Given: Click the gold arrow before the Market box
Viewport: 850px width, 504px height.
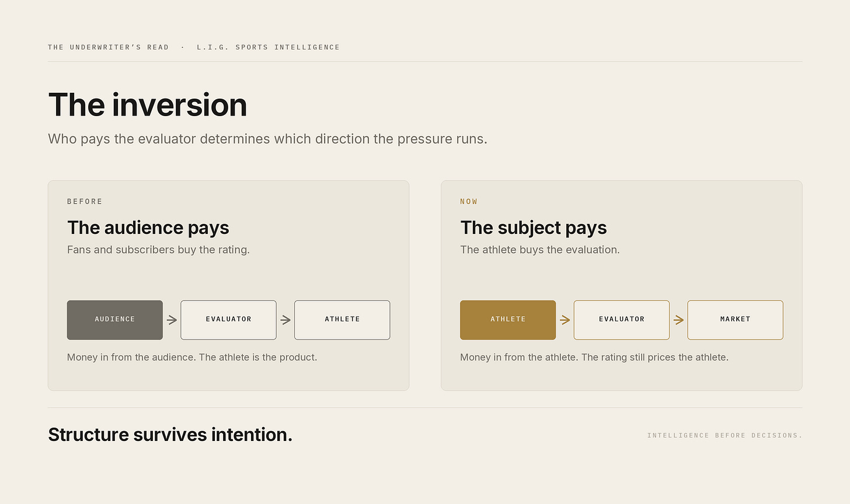Looking at the screenshot, I should coord(678,320).
